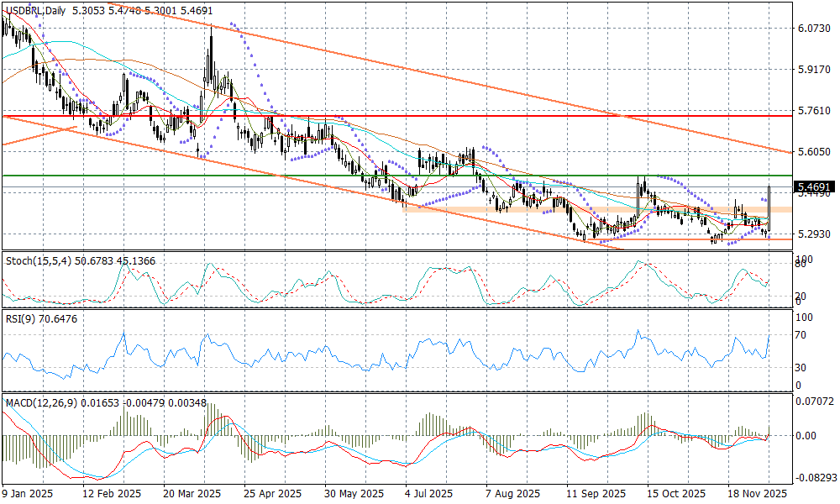The height and width of the screenshot is (504, 840).
Task: Click the 5.7610 price axis label
Action: tap(814, 110)
